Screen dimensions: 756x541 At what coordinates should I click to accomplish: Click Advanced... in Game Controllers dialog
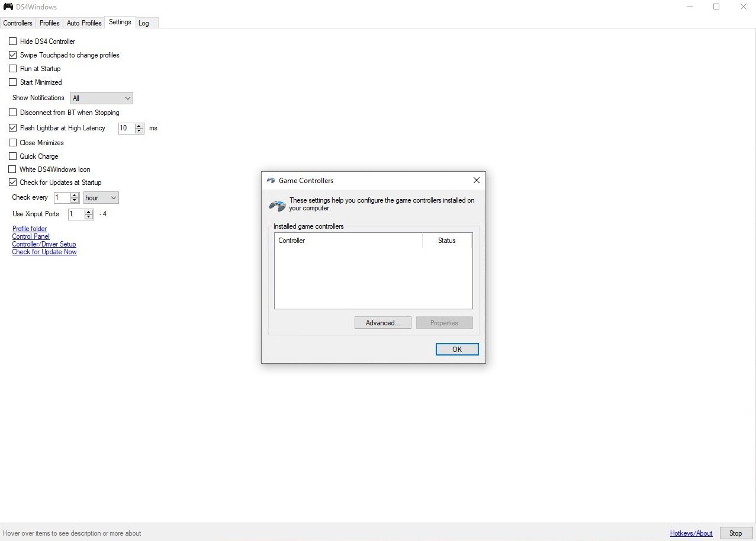pyautogui.click(x=383, y=323)
